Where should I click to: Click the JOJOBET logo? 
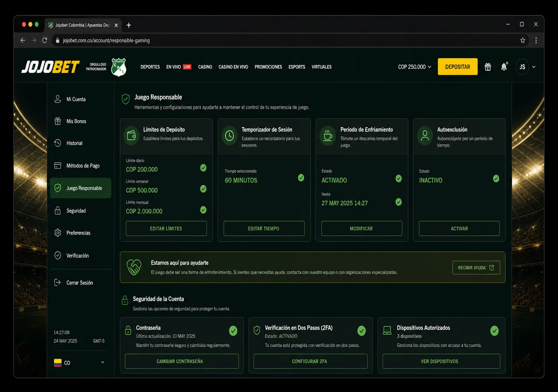coord(51,67)
